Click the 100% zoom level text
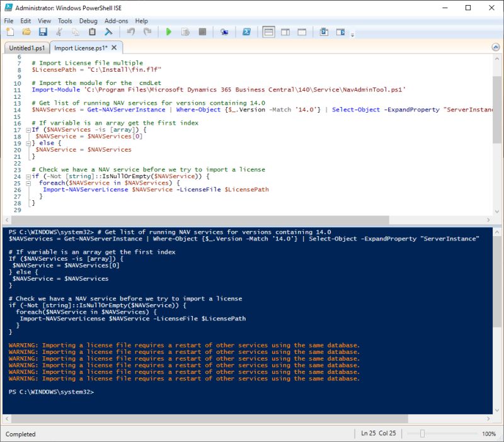 pos(489,434)
